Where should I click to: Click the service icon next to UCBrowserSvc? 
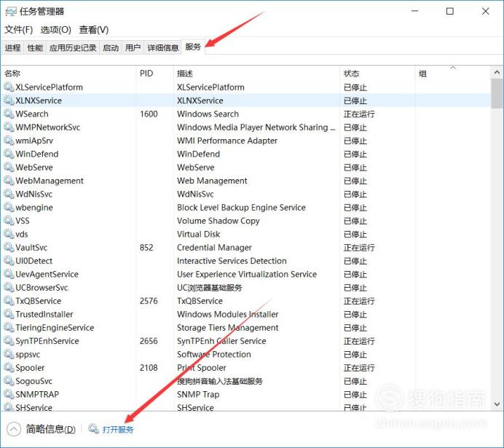pos(9,287)
